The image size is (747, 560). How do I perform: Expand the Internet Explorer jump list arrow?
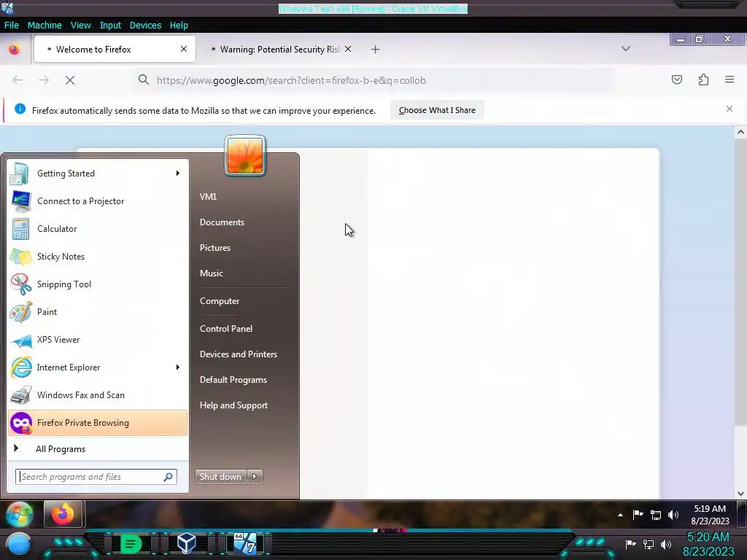(178, 367)
